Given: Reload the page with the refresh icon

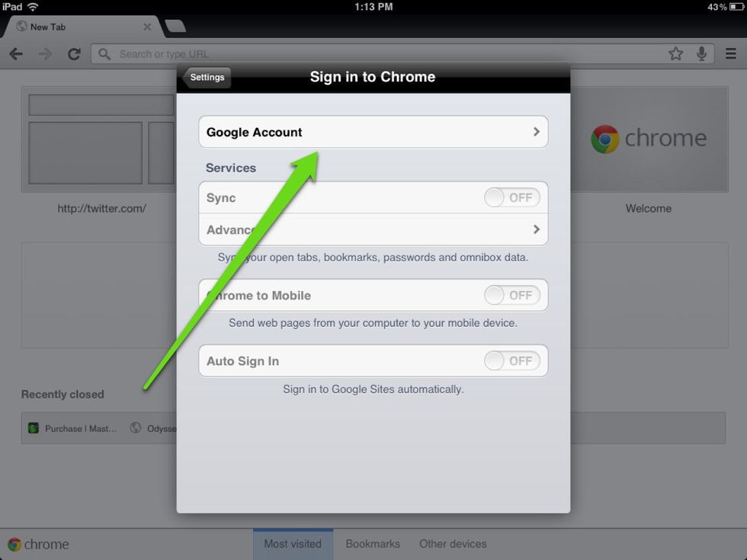Looking at the screenshot, I should (74, 54).
